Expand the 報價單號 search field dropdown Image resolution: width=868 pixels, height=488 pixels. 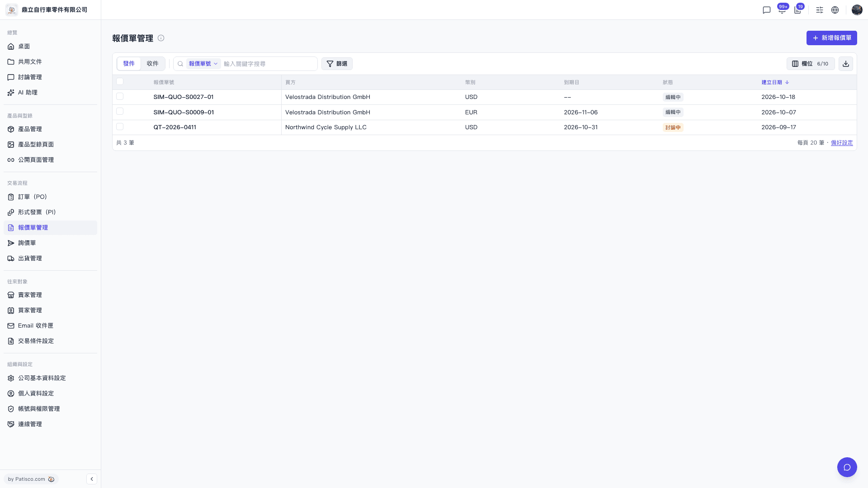pyautogui.click(x=203, y=64)
